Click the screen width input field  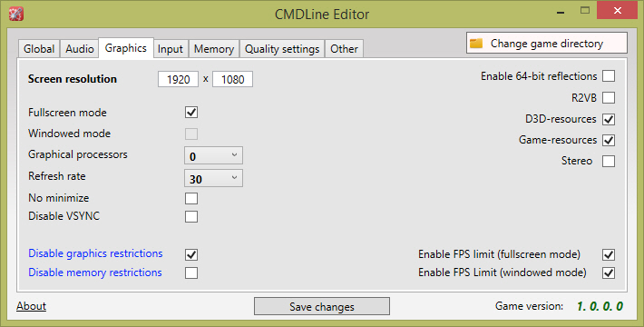pyautogui.click(x=179, y=79)
